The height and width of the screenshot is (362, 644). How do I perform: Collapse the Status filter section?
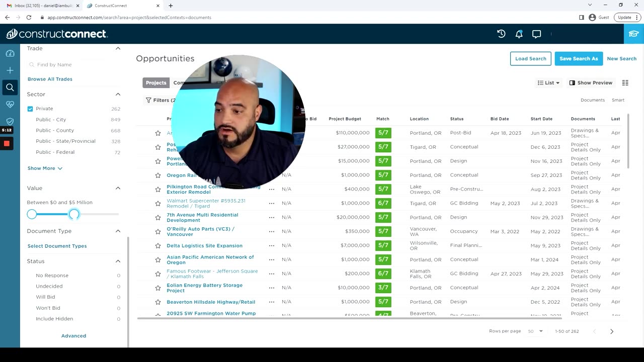pyautogui.click(x=118, y=261)
